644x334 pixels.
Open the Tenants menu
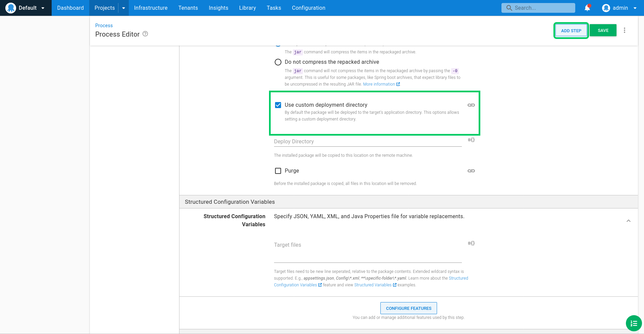[x=188, y=8]
